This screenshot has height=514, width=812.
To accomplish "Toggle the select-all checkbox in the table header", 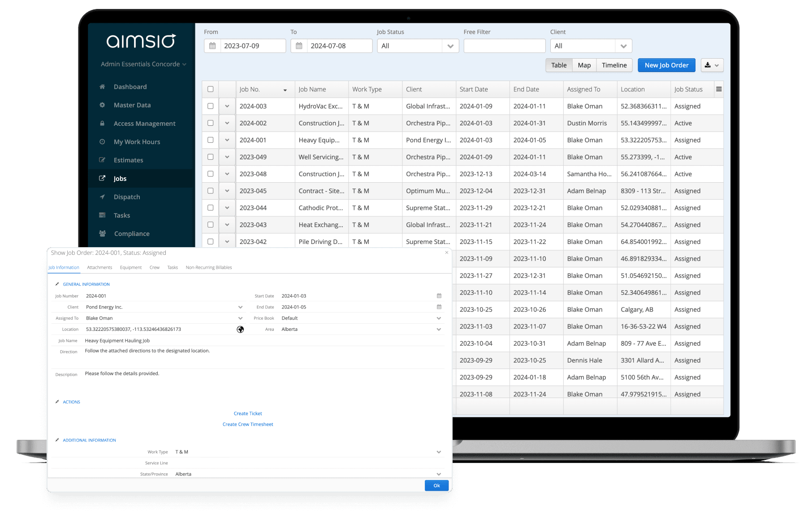I will pos(210,89).
